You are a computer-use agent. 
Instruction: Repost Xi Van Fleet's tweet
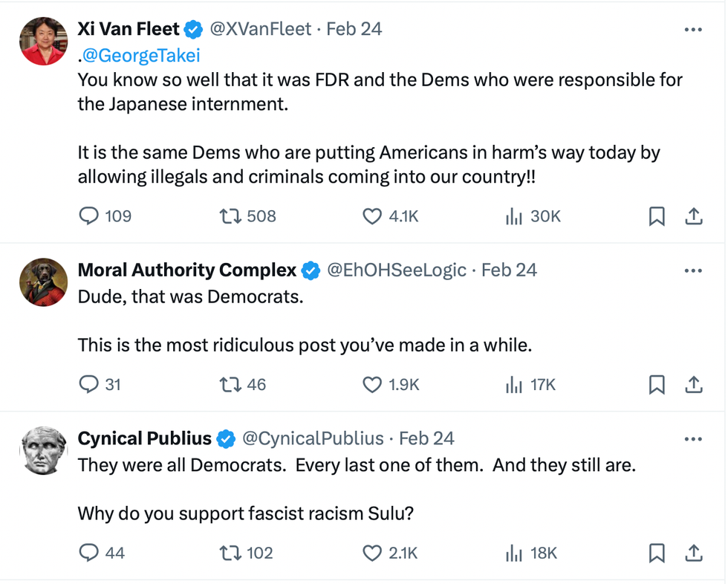(230, 216)
